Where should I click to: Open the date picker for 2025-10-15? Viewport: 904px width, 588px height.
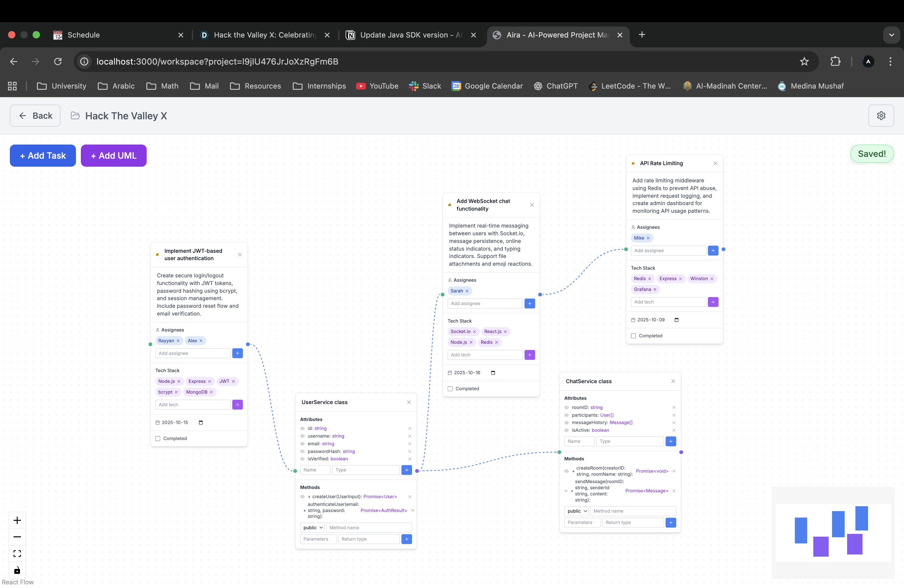click(x=201, y=422)
